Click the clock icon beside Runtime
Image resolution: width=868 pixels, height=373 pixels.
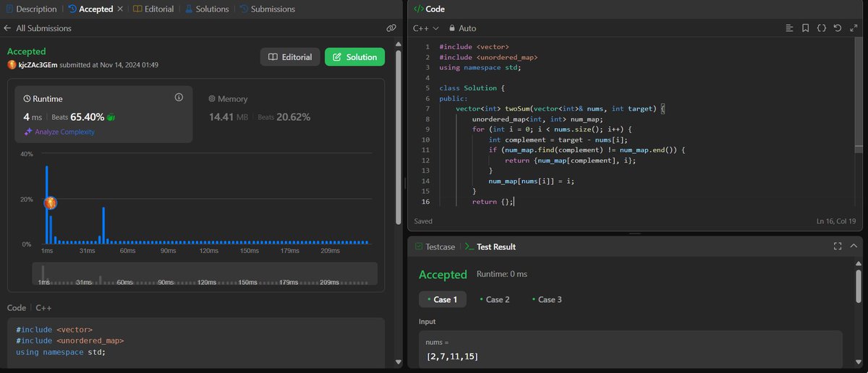[x=27, y=98]
